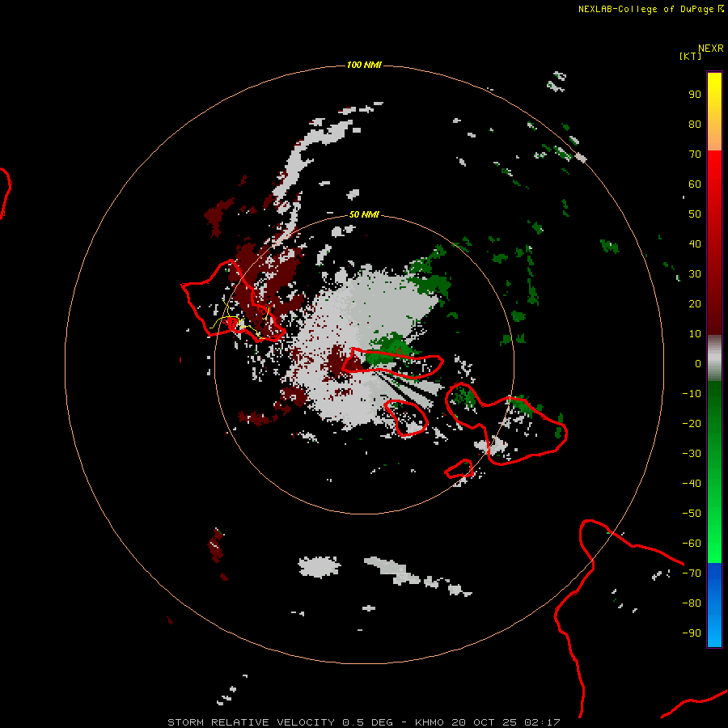Screen dimensions: 728x728
Task: Click the -70 value on the velocity scale
Action: tap(692, 574)
